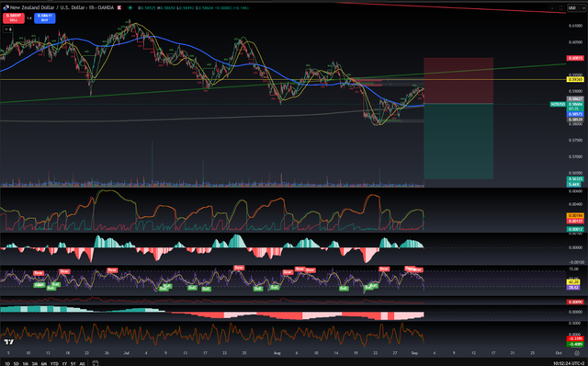Viewport: 588px width, 366px height.
Task: Click the green 0.00012 indicator value label
Action: coord(575,229)
